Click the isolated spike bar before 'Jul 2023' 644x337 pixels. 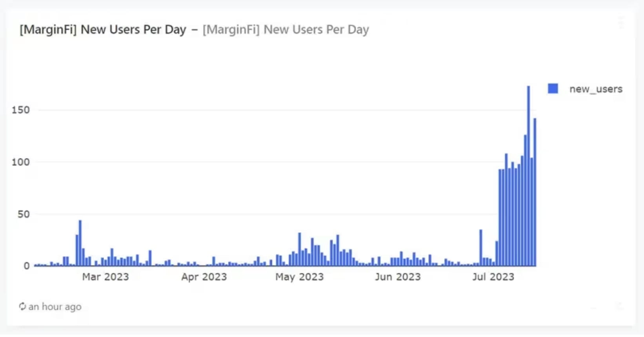(x=481, y=248)
